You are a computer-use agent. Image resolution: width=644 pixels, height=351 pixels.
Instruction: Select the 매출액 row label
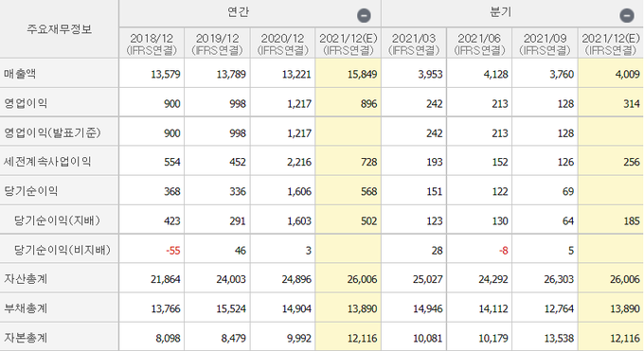coord(20,74)
